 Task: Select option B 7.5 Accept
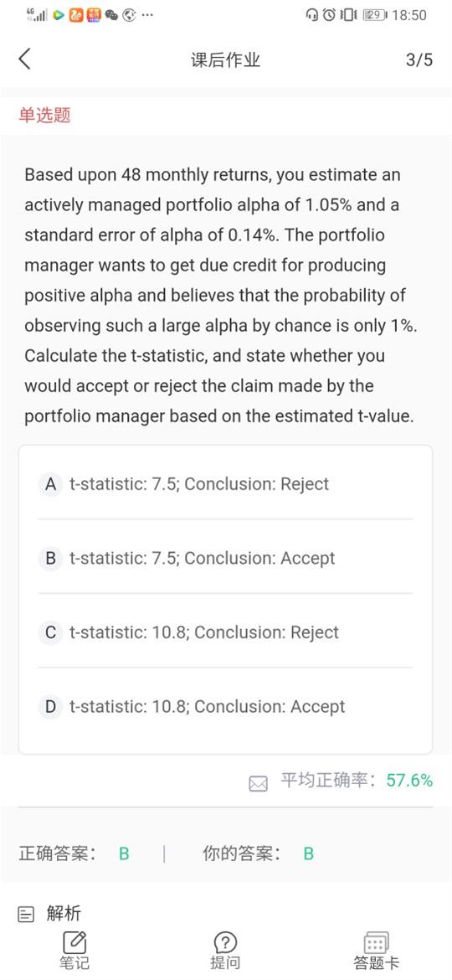(225, 558)
